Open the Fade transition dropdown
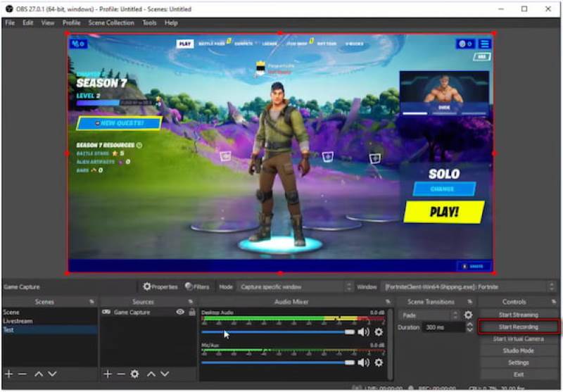The height and width of the screenshot is (392, 563). pos(429,315)
